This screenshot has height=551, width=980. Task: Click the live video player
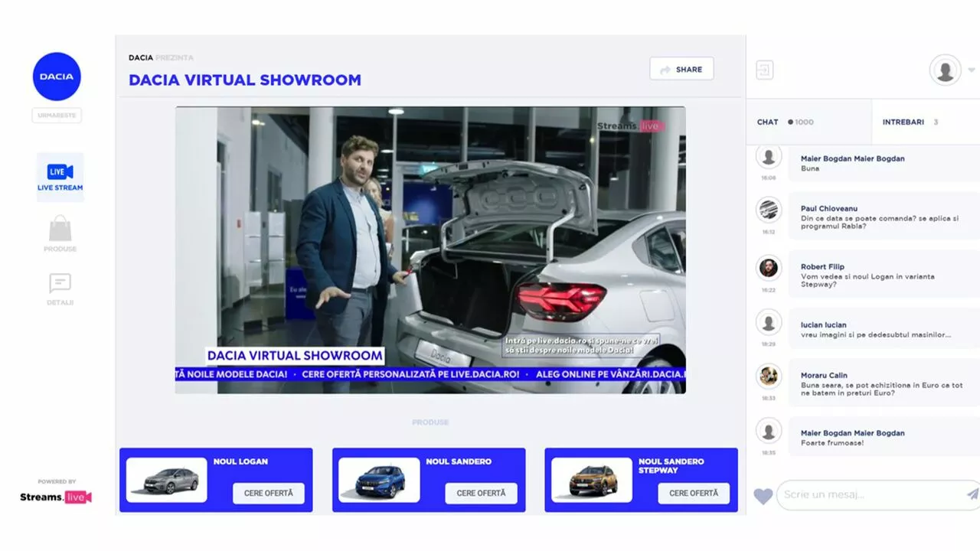point(430,249)
